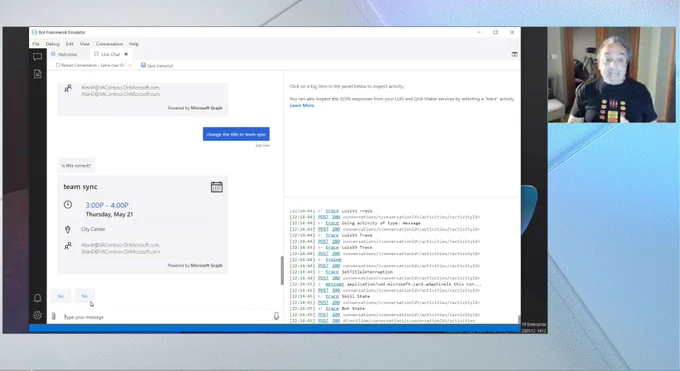Screen dimensions: 680x371
Task: Click the log panel scrollbar thumb
Action: (519, 320)
